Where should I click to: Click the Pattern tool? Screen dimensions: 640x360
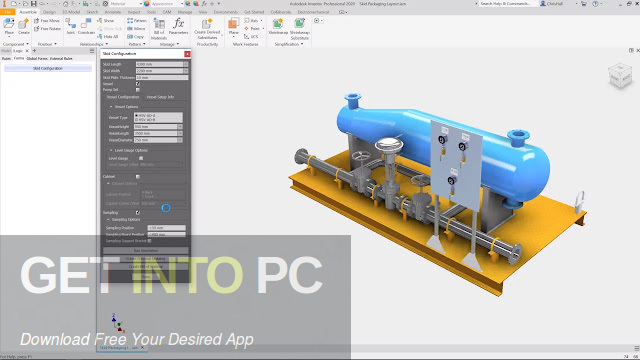(137, 20)
